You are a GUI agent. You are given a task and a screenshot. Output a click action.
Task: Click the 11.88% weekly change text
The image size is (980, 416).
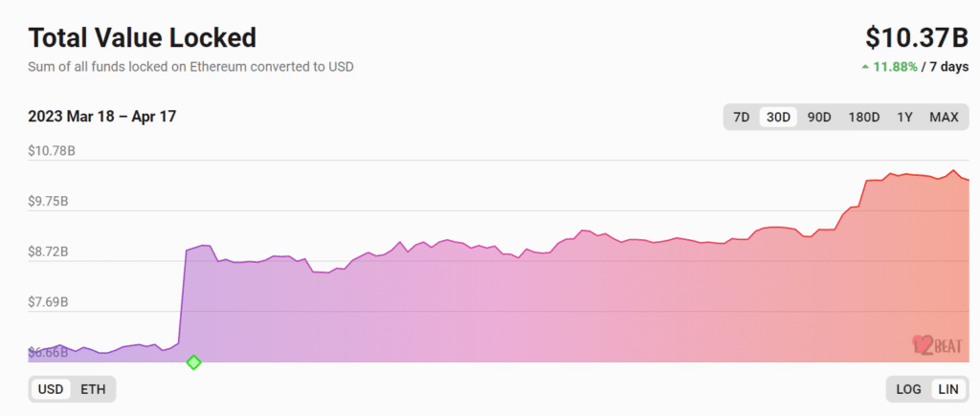pos(895,67)
